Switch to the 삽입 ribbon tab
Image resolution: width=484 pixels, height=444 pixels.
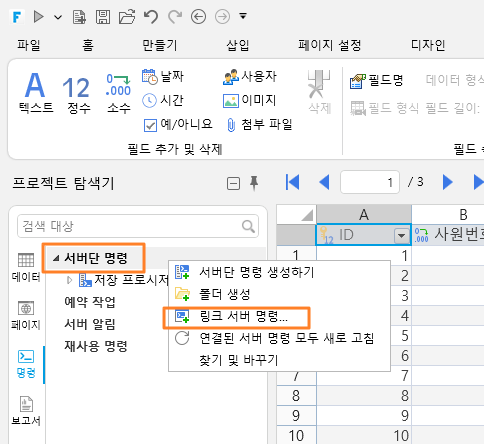tap(238, 45)
